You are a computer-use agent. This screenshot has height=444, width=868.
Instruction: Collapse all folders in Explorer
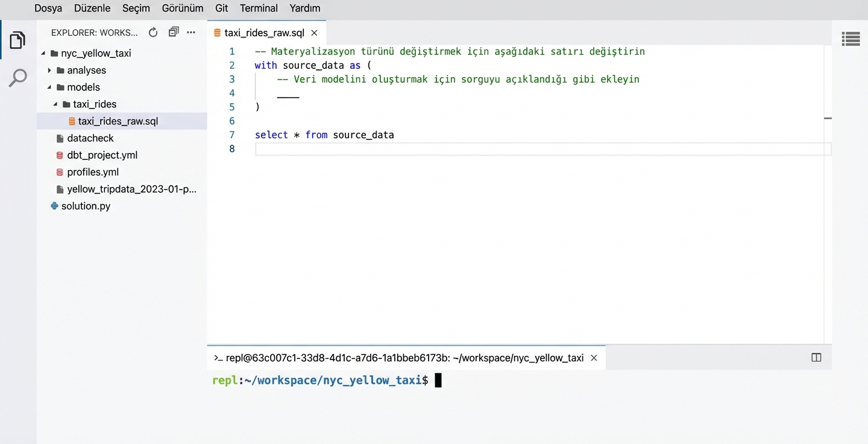(174, 33)
